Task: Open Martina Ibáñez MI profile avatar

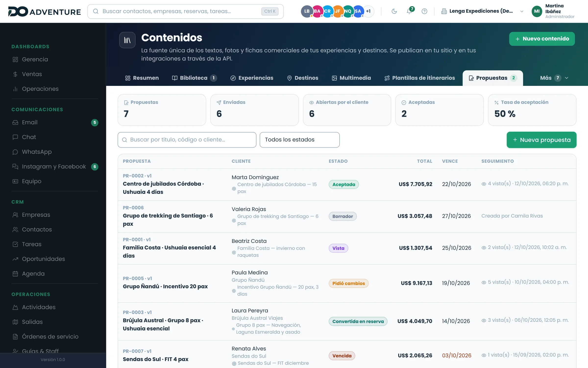Action: [x=537, y=11]
